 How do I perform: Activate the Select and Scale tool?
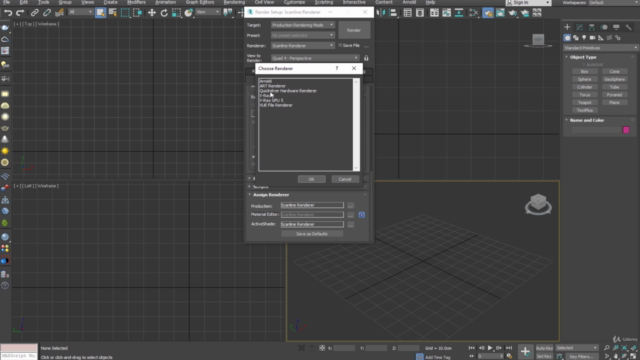[176, 13]
